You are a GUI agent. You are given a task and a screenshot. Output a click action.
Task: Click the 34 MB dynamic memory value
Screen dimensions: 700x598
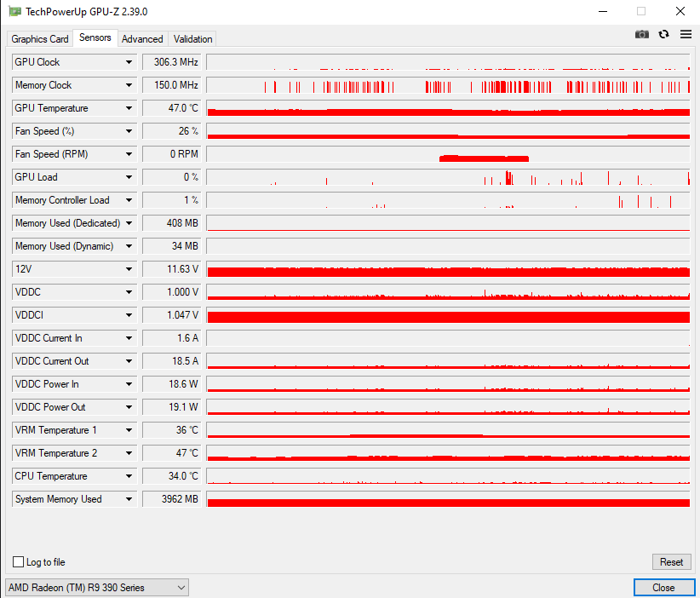pos(172,246)
